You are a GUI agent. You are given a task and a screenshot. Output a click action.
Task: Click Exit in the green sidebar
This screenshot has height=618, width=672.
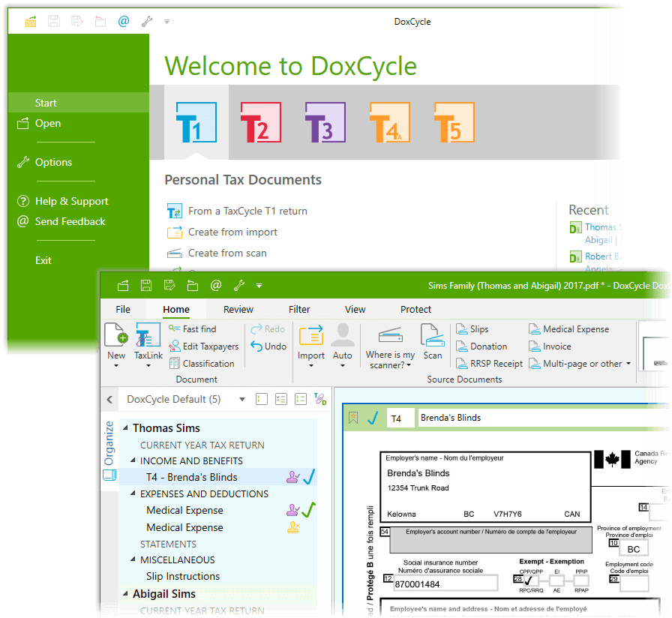tap(43, 260)
